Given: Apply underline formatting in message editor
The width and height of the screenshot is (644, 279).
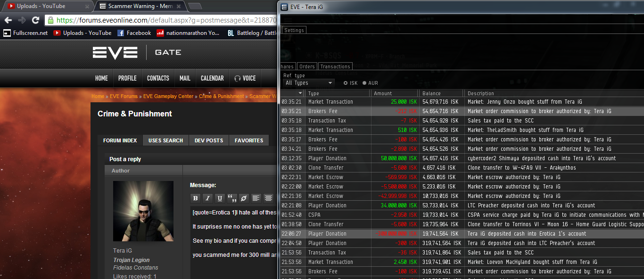Looking at the screenshot, I should [220, 198].
